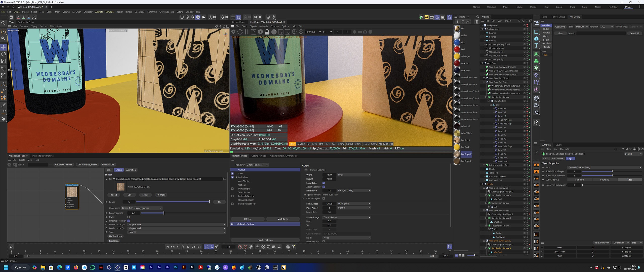The height and width of the screenshot is (272, 644).
Task: Click the timeline play forward button
Action: click(183, 247)
